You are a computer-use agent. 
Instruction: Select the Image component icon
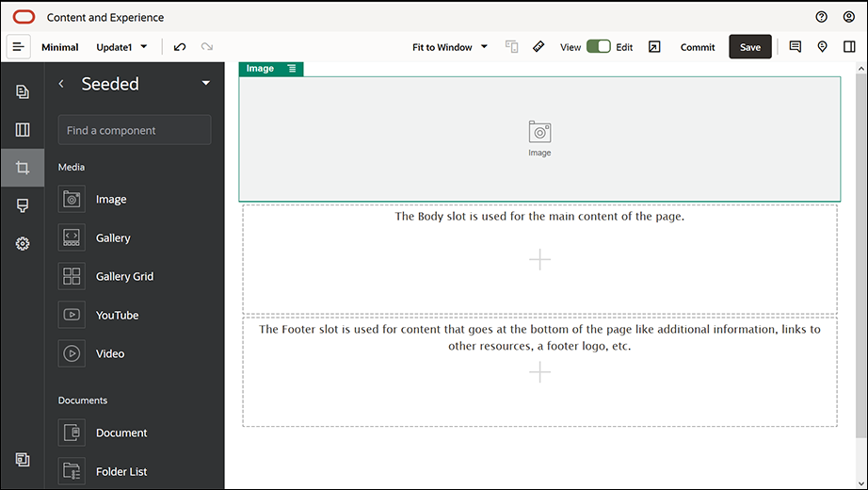[72, 199]
